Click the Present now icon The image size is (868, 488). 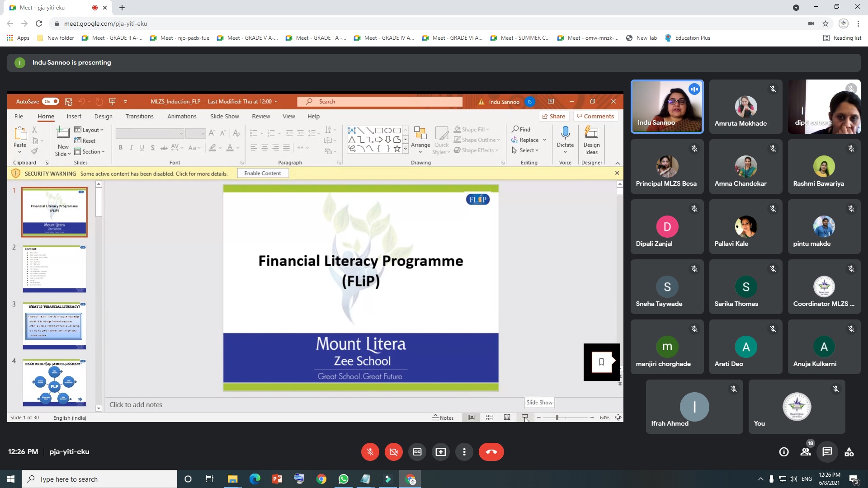point(441,452)
